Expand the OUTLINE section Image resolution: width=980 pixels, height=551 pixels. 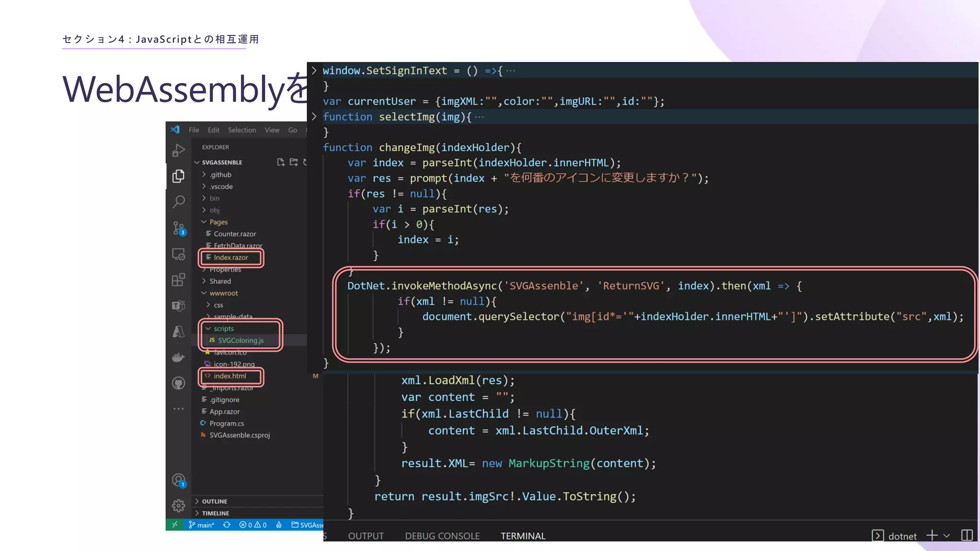(x=214, y=501)
